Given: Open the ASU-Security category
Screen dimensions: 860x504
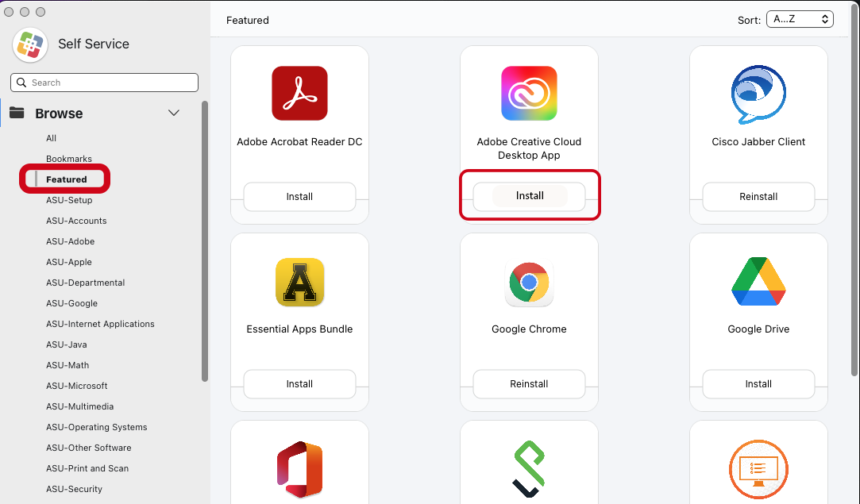Looking at the screenshot, I should 74,489.
